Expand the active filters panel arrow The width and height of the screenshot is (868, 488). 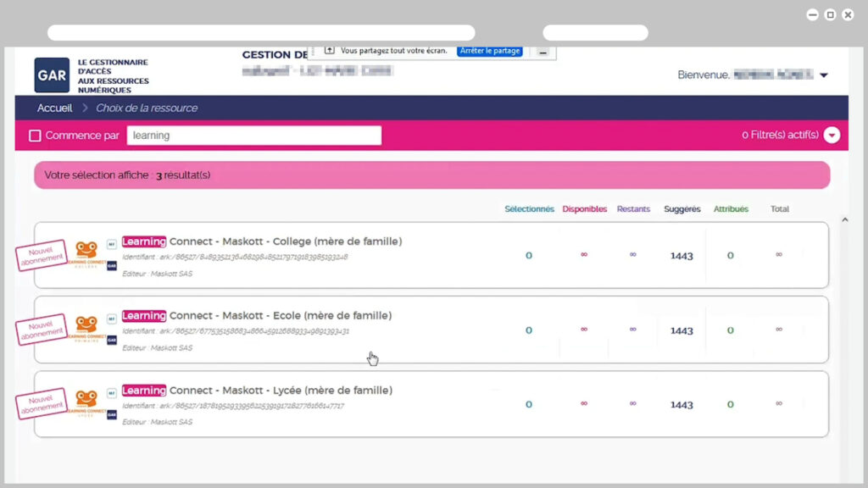tap(832, 135)
